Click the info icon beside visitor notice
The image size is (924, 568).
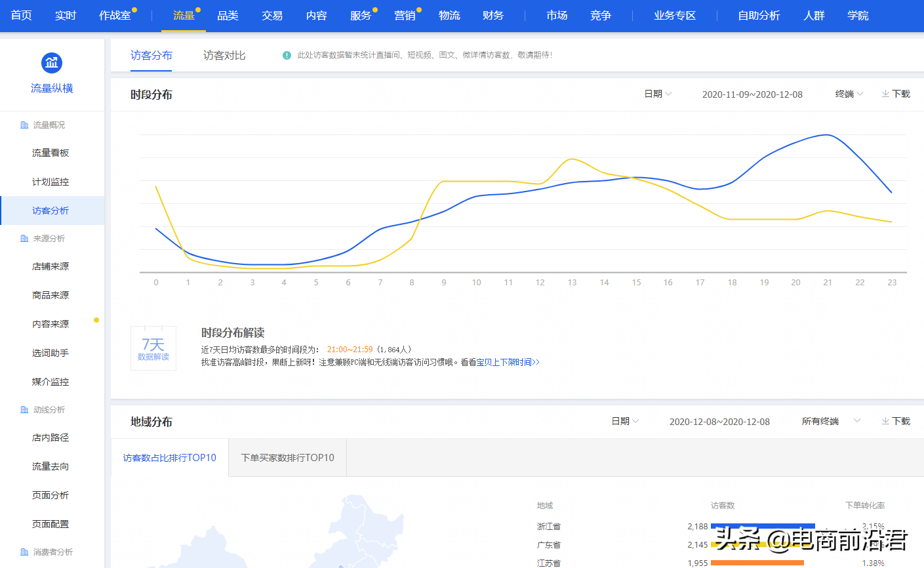pos(287,56)
